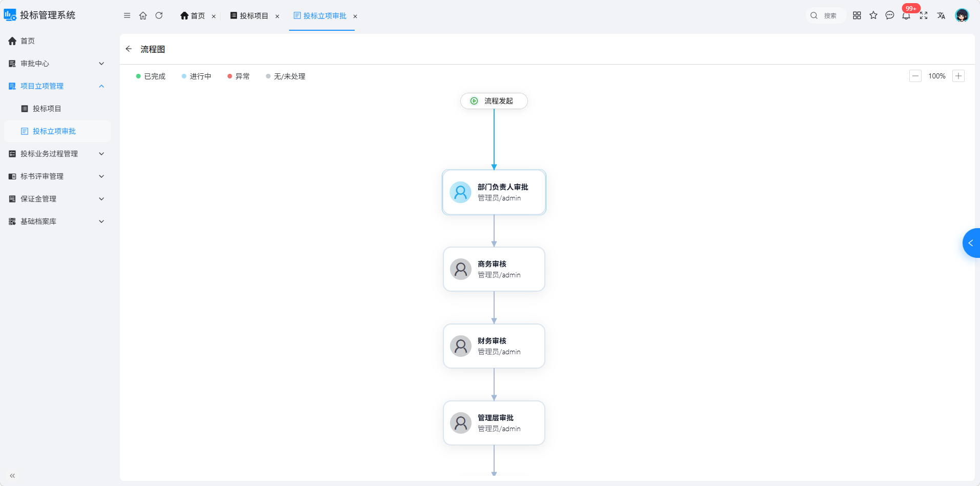
Task: Open the language translation icon
Action: pos(941,15)
